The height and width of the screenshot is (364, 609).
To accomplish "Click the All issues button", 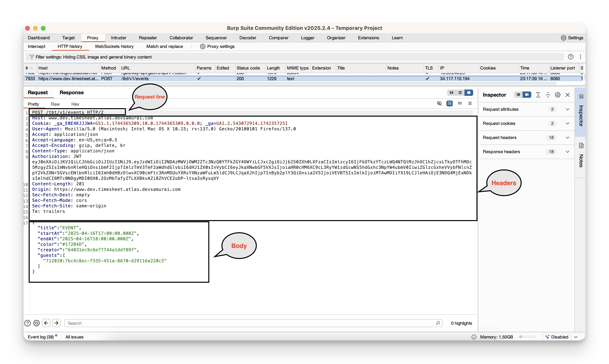I will pyautogui.click(x=74, y=337).
